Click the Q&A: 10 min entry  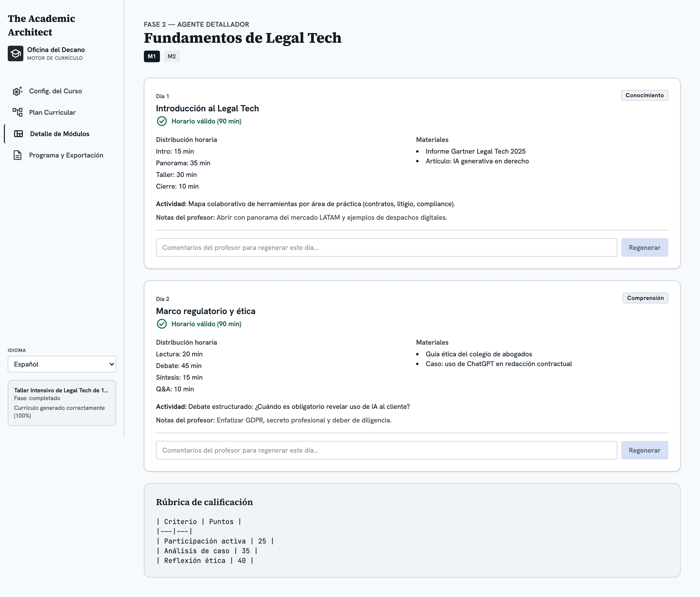click(x=175, y=389)
